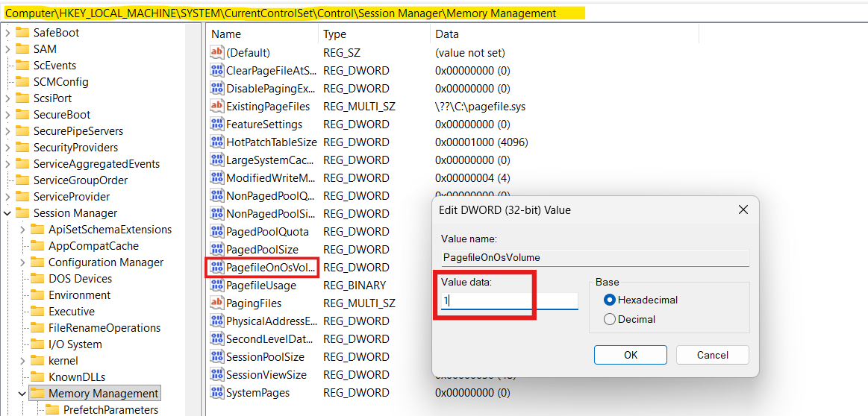Image resolution: width=868 pixels, height=416 pixels.
Task: Click the 0x00001000 (4096) data cell
Action: (x=481, y=142)
